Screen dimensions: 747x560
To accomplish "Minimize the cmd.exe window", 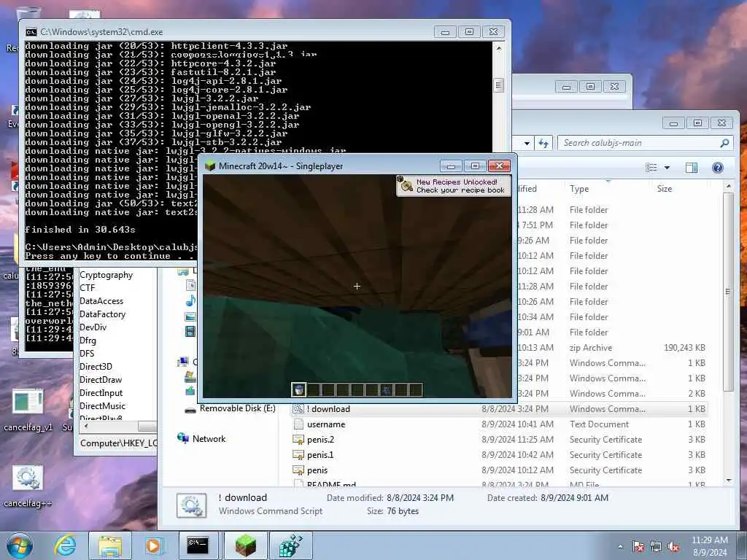I will point(445,32).
